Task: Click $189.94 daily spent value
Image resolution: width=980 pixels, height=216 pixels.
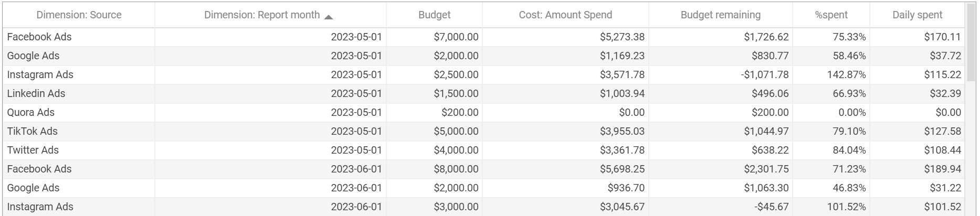Action: click(942, 169)
